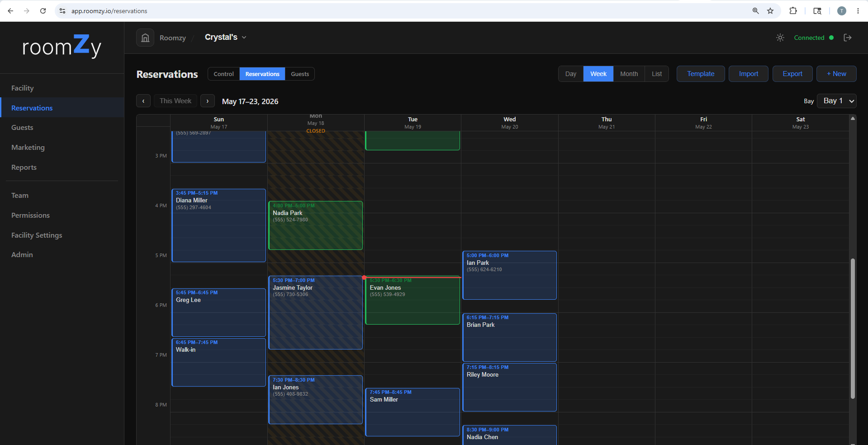Screen dimensions: 868x445
Task: Open Team in sidebar
Action: pos(62,196)
